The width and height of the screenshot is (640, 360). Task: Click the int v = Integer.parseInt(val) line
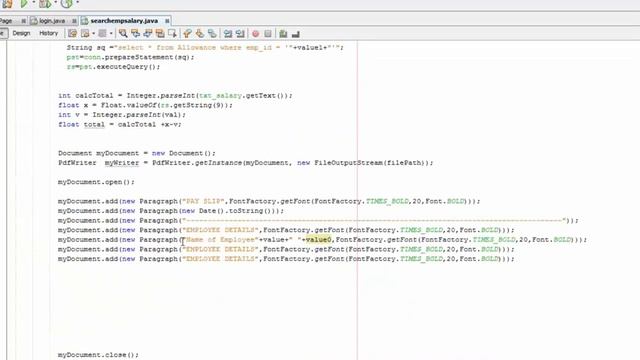pyautogui.click(x=122, y=115)
